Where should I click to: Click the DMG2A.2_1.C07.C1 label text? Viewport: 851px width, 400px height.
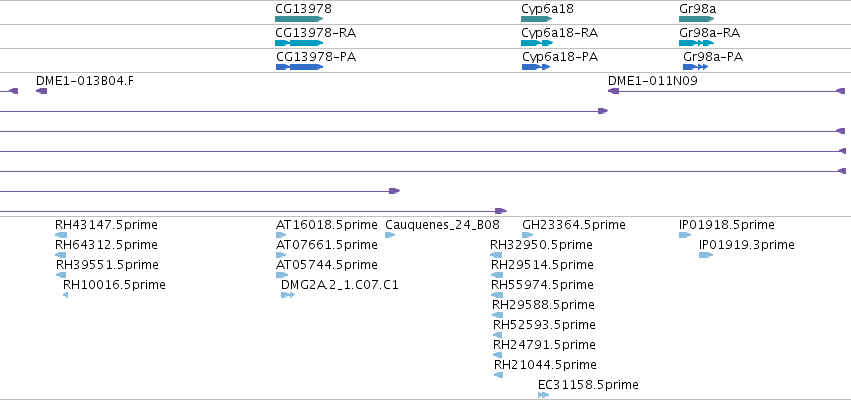340,284
